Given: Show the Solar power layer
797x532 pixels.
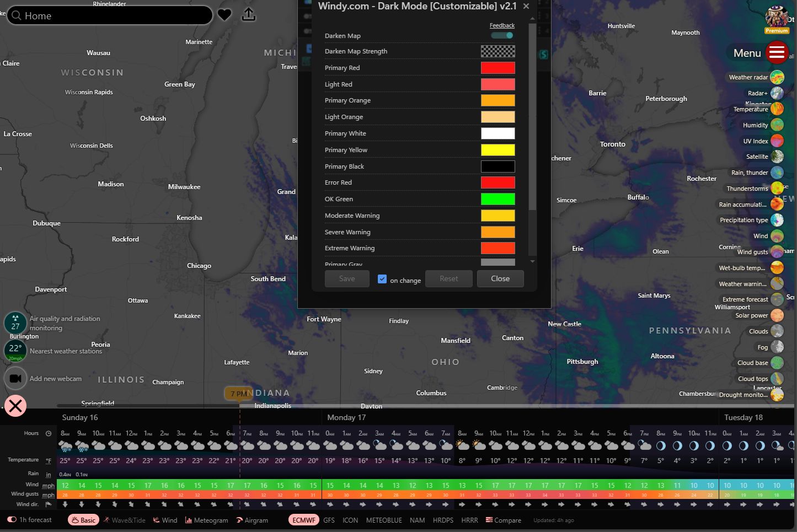Looking at the screenshot, I should 777,315.
